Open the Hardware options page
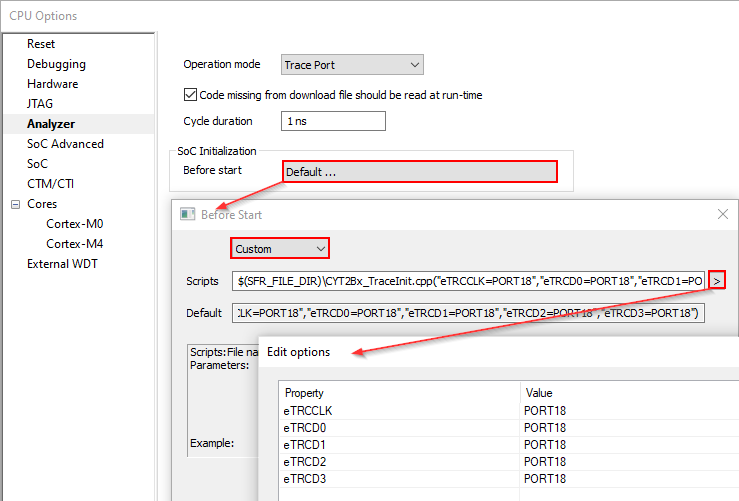 pyautogui.click(x=52, y=84)
